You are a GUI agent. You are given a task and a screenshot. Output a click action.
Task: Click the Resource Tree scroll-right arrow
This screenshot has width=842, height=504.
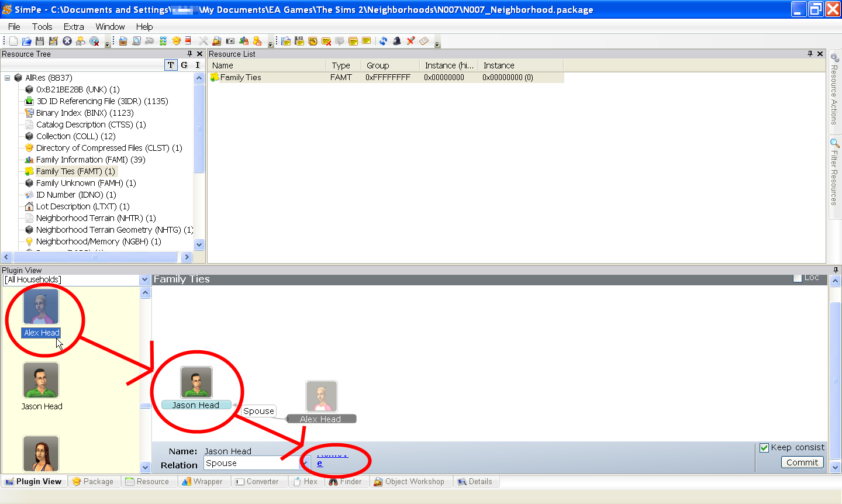pyautogui.click(x=187, y=257)
